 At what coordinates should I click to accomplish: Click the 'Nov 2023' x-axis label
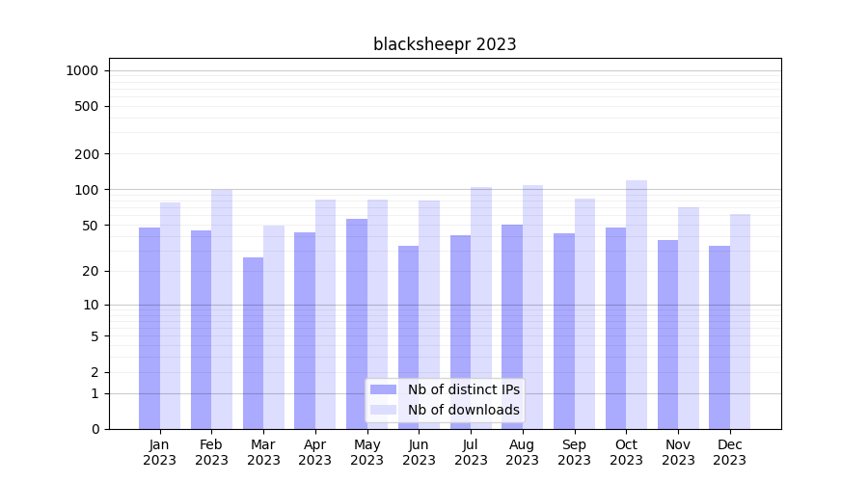(x=678, y=452)
